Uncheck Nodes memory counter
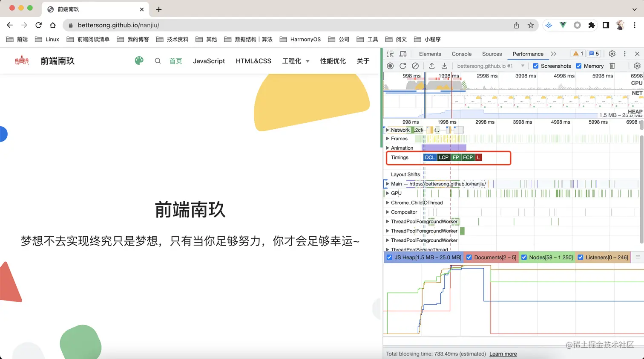Image resolution: width=644 pixels, height=359 pixels. (524, 257)
